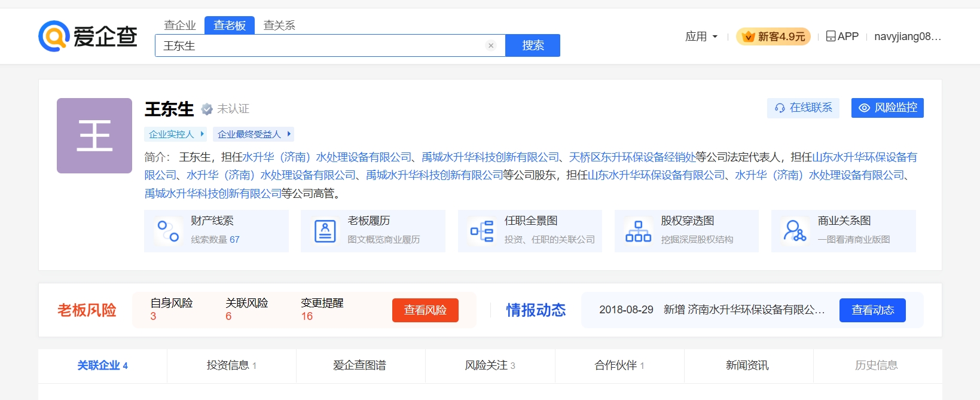This screenshot has width=980, height=400.
Task: Click the 新客4.9元 promotion badge
Action: [x=774, y=36]
